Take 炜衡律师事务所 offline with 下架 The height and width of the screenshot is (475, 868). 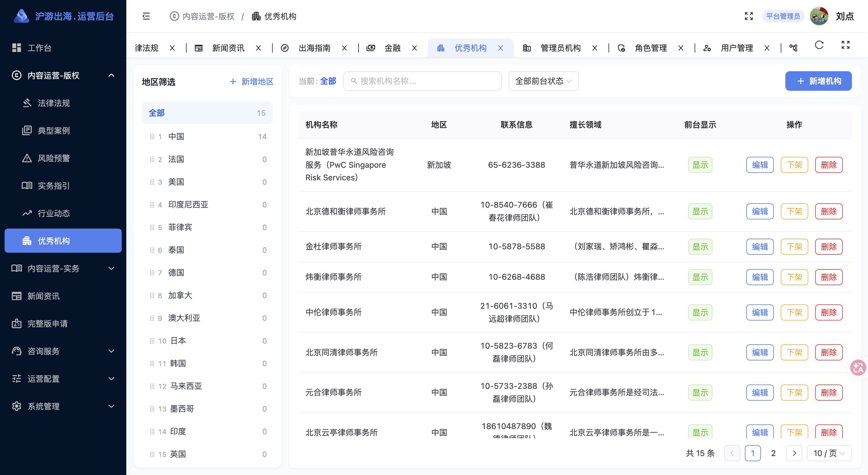click(794, 277)
